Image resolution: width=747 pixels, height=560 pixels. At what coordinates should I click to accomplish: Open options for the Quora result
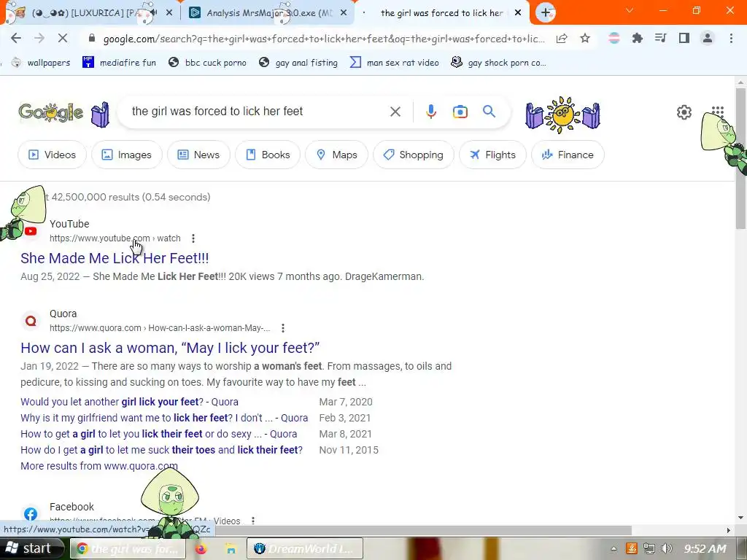click(283, 328)
